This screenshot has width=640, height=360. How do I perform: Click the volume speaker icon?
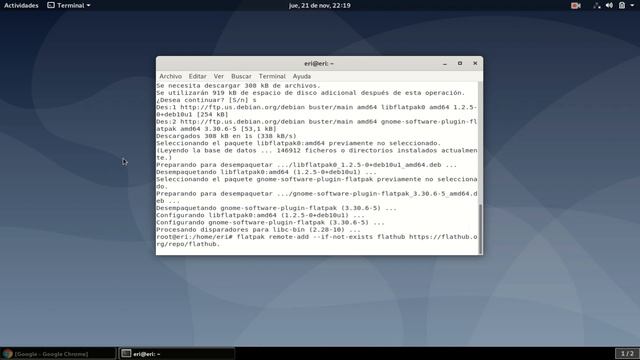coord(609,5)
